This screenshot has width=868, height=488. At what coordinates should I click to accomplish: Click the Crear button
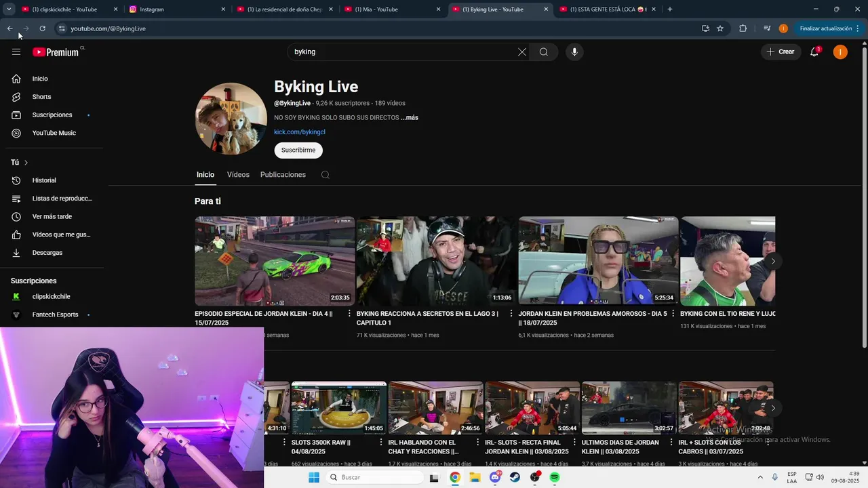pyautogui.click(x=781, y=52)
